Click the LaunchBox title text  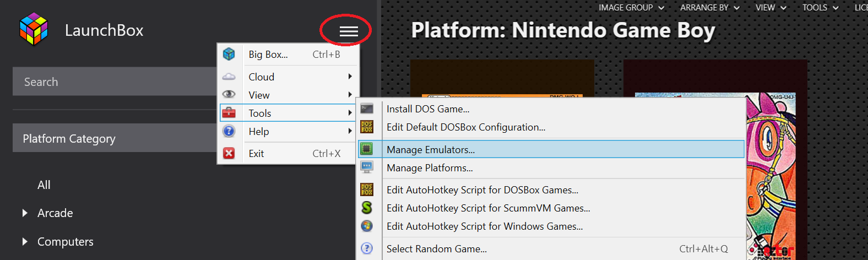[x=104, y=30]
